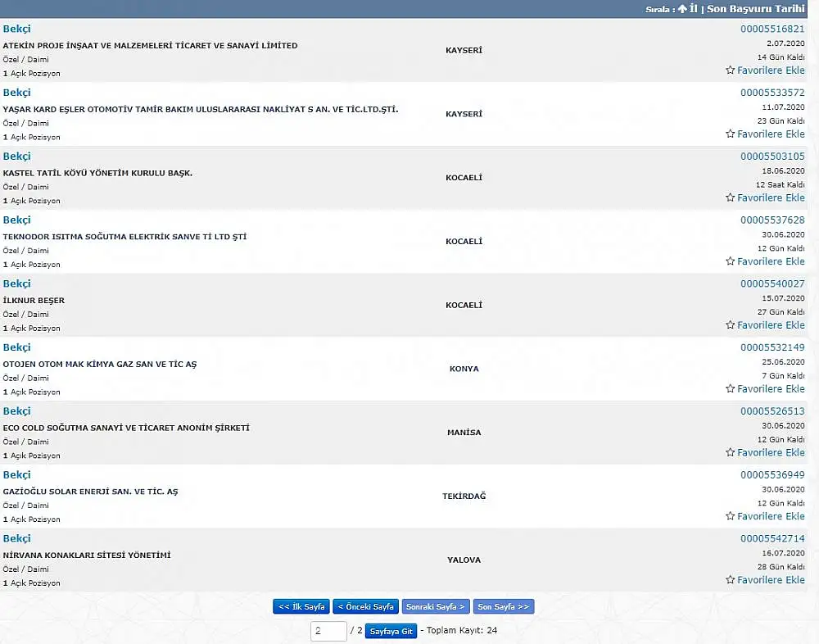Image resolution: width=819 pixels, height=644 pixels.
Task: Star the listing 00005537628 favorite icon
Action: tap(731, 261)
